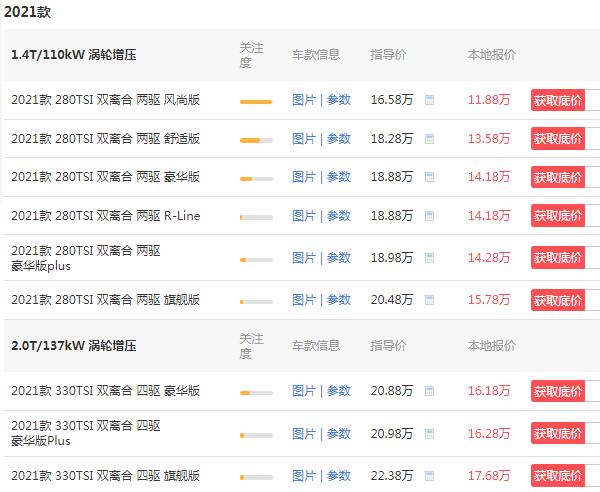The width and height of the screenshot is (600, 492).
Task: Open calculator icon beside 20.98万 price
Action: tap(429, 434)
